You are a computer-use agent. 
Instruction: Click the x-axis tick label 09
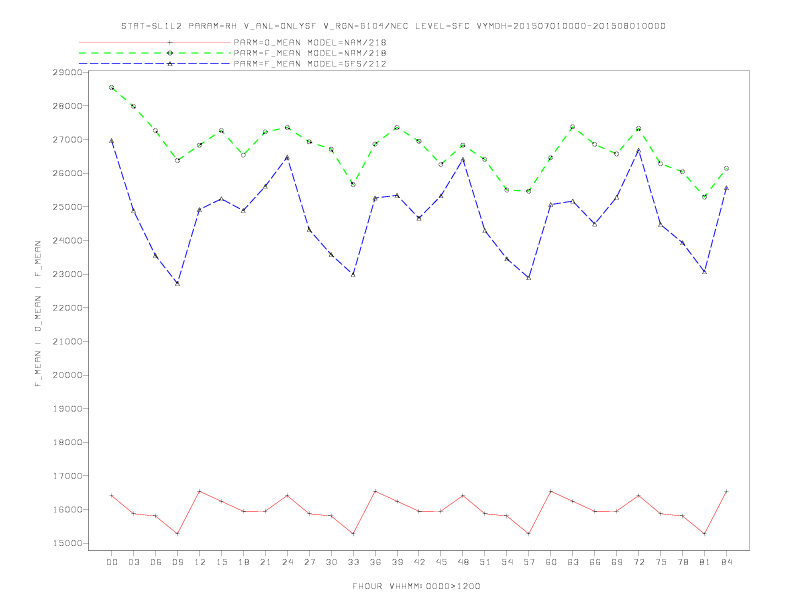(177, 562)
